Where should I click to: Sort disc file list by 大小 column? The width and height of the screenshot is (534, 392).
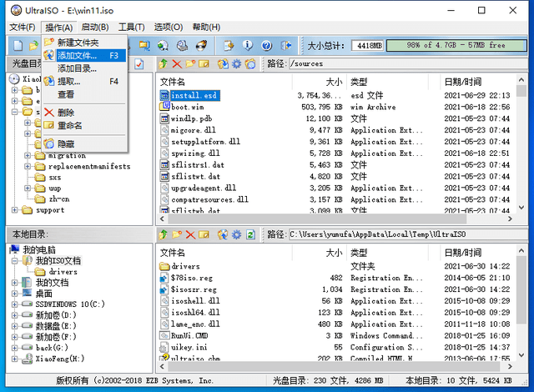pos(319,82)
